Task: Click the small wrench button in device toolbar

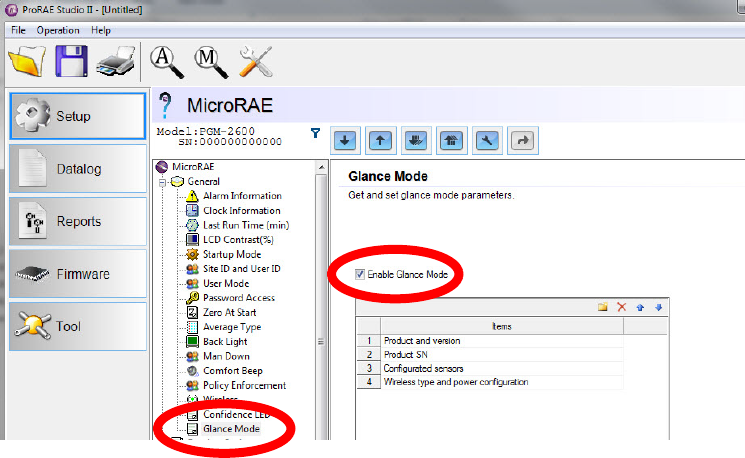Action: pyautogui.click(x=487, y=141)
